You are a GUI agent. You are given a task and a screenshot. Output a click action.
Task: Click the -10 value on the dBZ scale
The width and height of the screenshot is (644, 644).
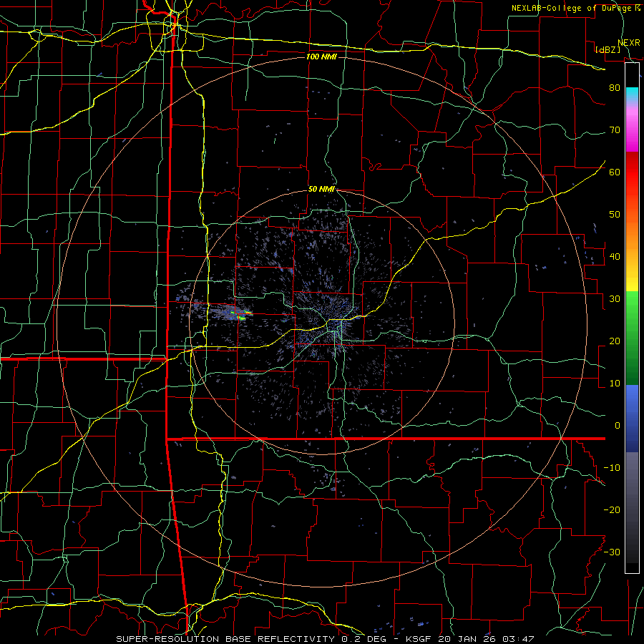612,468
